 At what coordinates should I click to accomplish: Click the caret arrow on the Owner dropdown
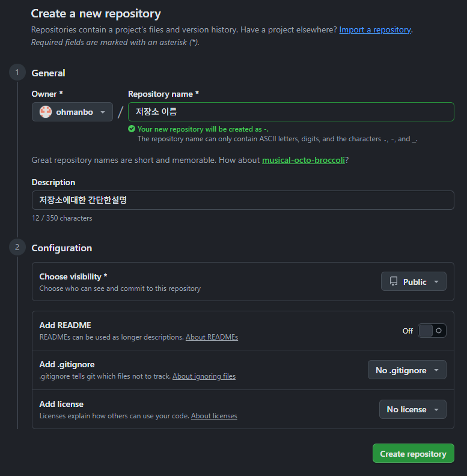(x=103, y=112)
